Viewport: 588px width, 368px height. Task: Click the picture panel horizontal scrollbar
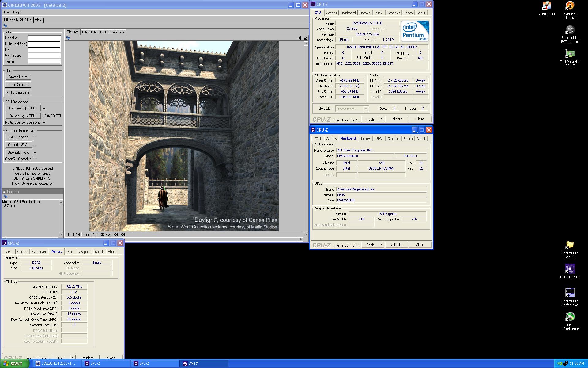point(184,239)
